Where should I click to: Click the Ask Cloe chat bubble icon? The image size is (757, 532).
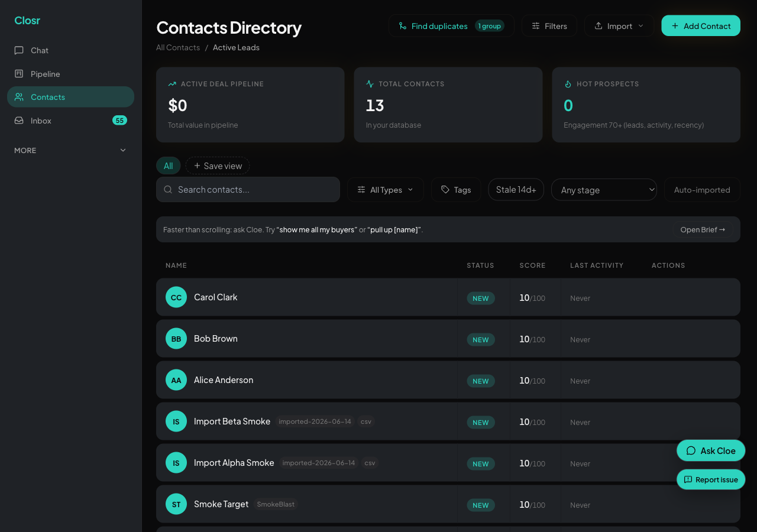691,450
